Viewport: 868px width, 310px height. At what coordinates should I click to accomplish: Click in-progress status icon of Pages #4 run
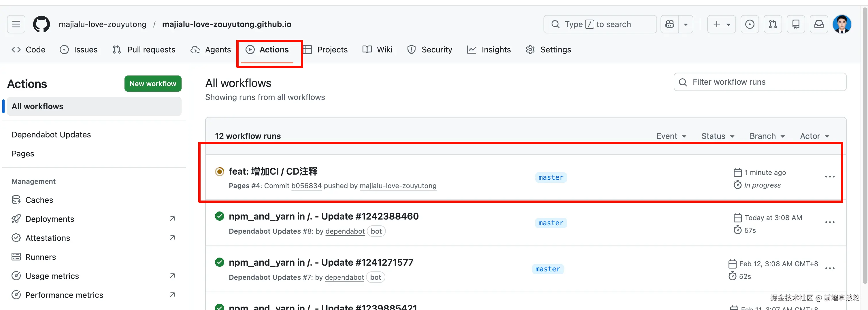(219, 171)
